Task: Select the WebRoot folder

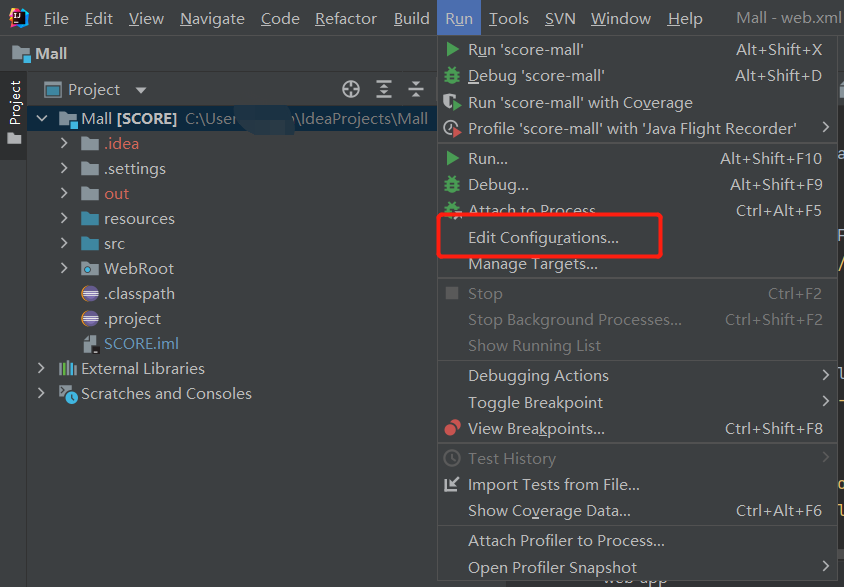Action: pyautogui.click(x=138, y=269)
